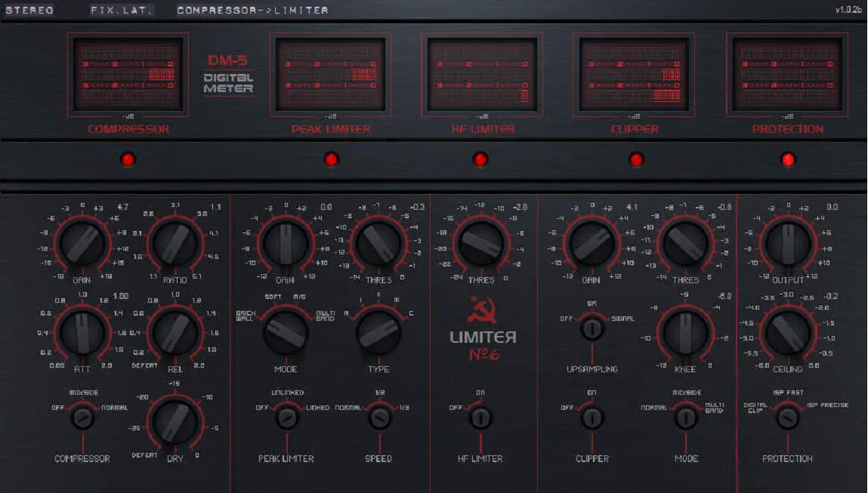Click the compressor GAIN knob
The width and height of the screenshot is (868, 493).
(82, 243)
